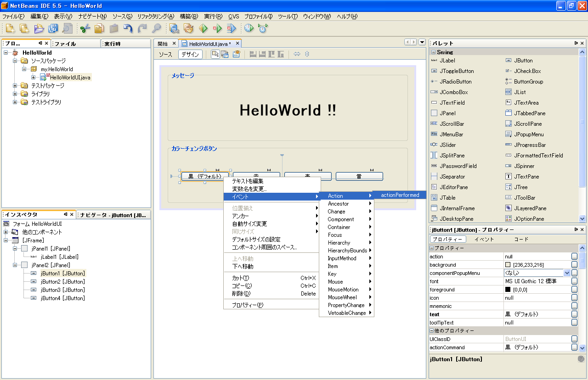This screenshot has height=380, width=588.
Task: Choose actionPerformed from the submenu
Action: [x=400, y=195]
